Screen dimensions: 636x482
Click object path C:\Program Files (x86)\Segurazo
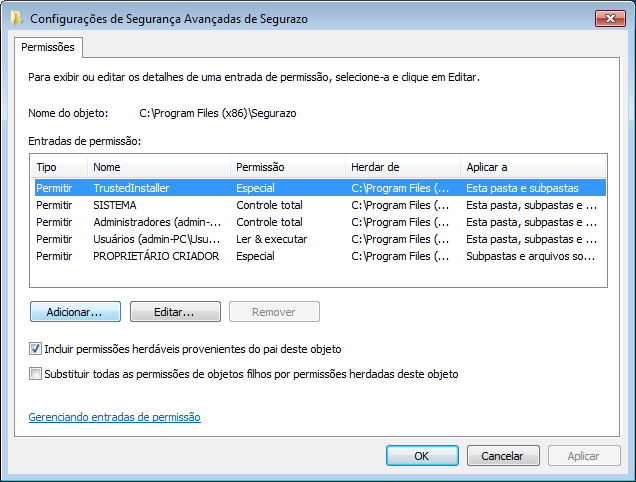[218, 113]
